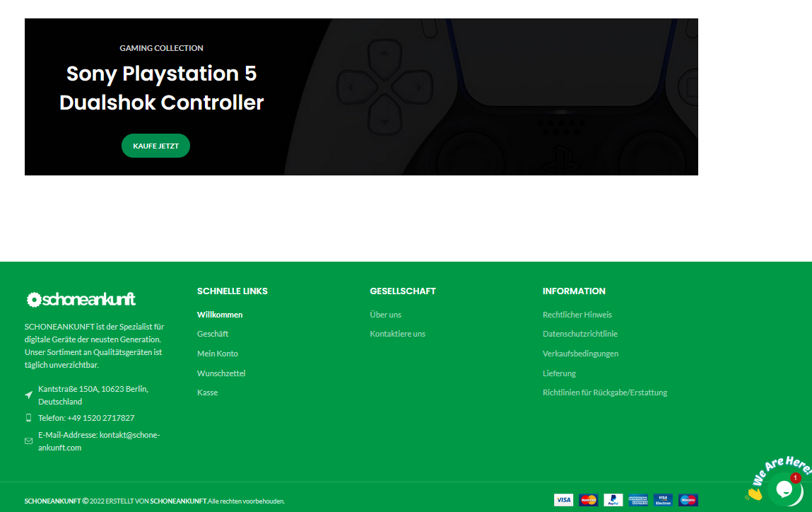Click the red notification badge on chat
Screen dimensions: 812x512
(x=796, y=478)
